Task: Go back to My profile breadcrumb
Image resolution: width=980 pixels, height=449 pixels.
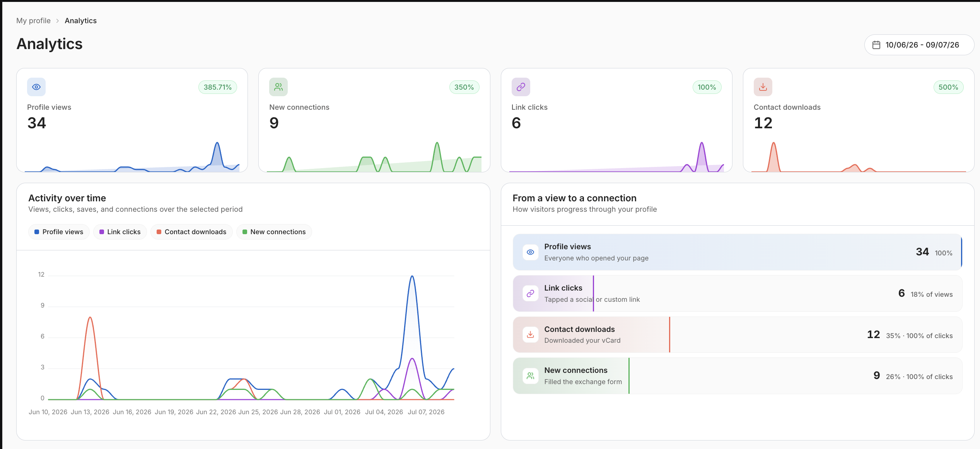Action: [x=33, y=20]
